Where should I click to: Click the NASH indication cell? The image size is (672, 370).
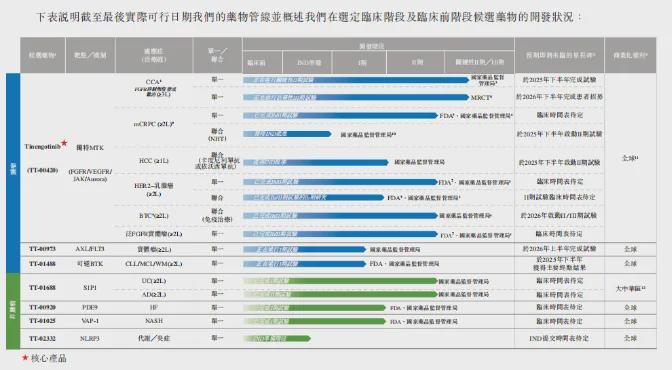click(x=153, y=321)
